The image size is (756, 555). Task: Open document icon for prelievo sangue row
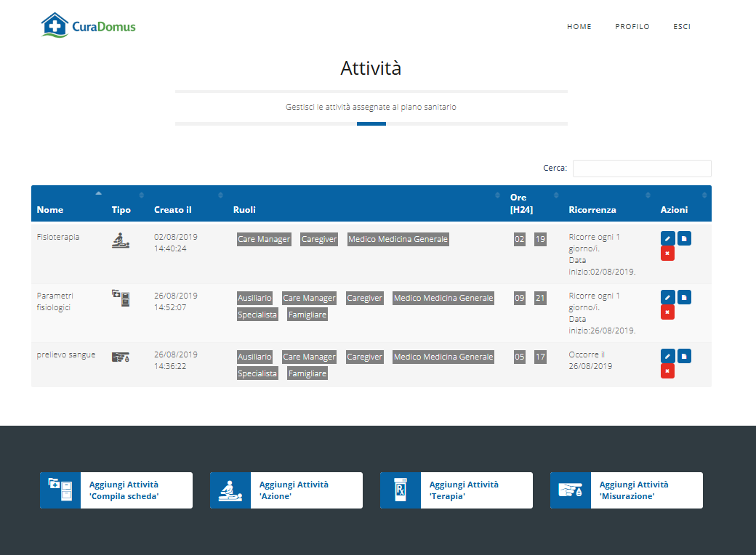click(684, 356)
